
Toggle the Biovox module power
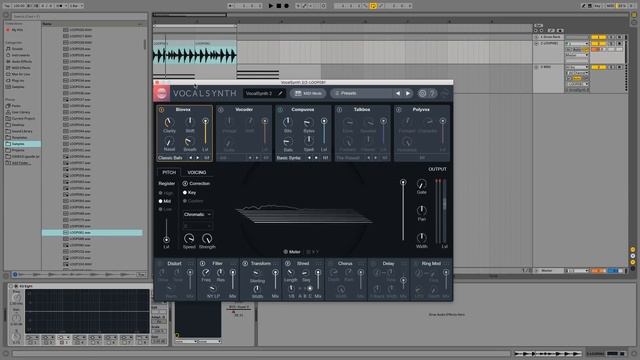tap(161, 110)
